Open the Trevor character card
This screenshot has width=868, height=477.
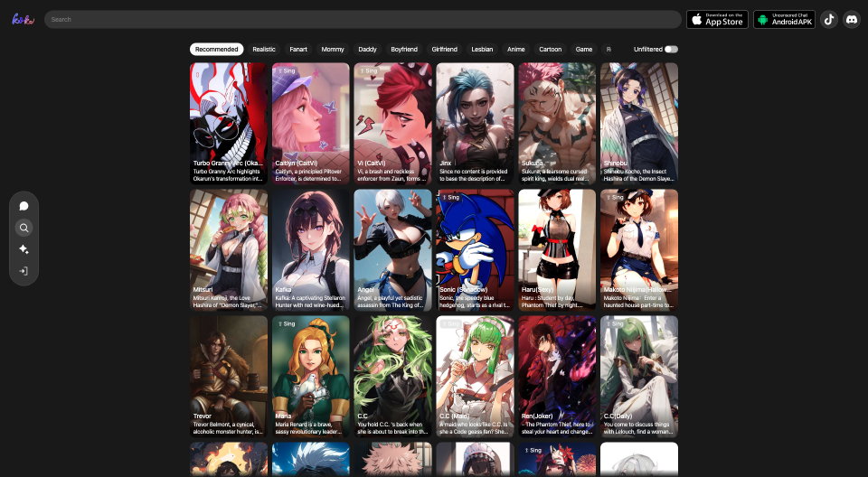pos(229,377)
